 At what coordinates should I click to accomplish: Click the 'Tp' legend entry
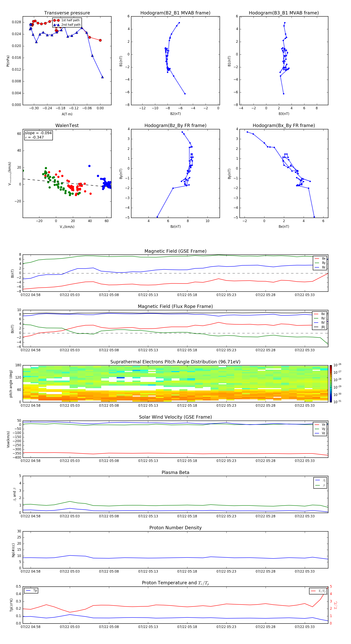coord(31,591)
